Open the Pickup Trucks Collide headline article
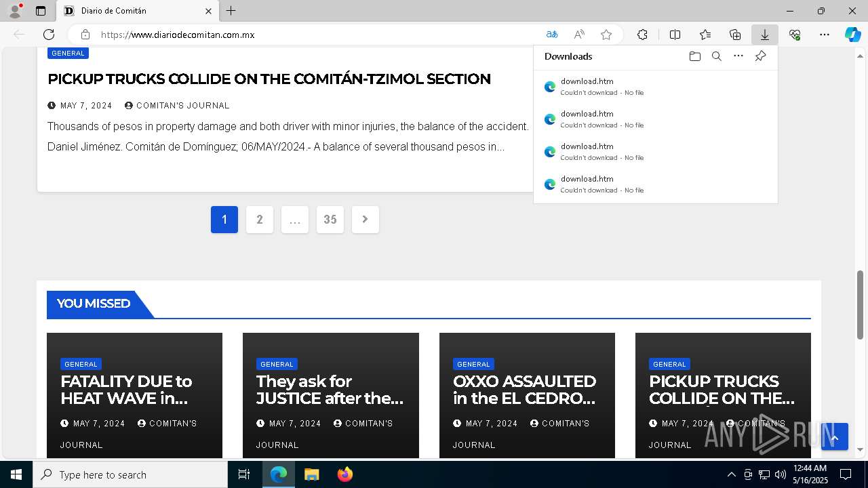Screen dimensions: 868x488 269,79
